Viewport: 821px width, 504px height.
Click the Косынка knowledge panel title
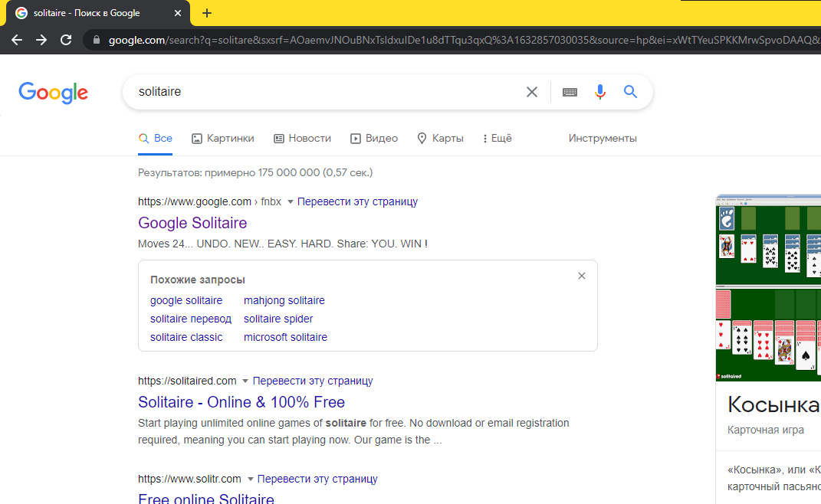(773, 404)
